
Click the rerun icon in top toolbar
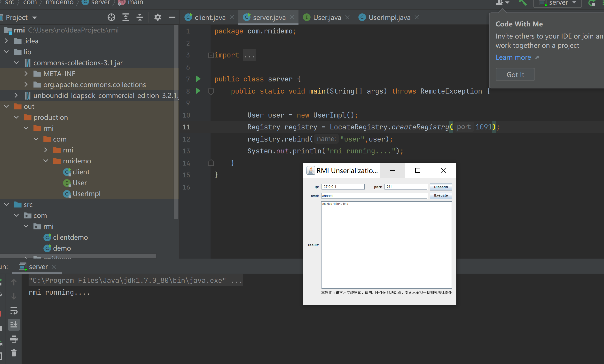point(592,3)
